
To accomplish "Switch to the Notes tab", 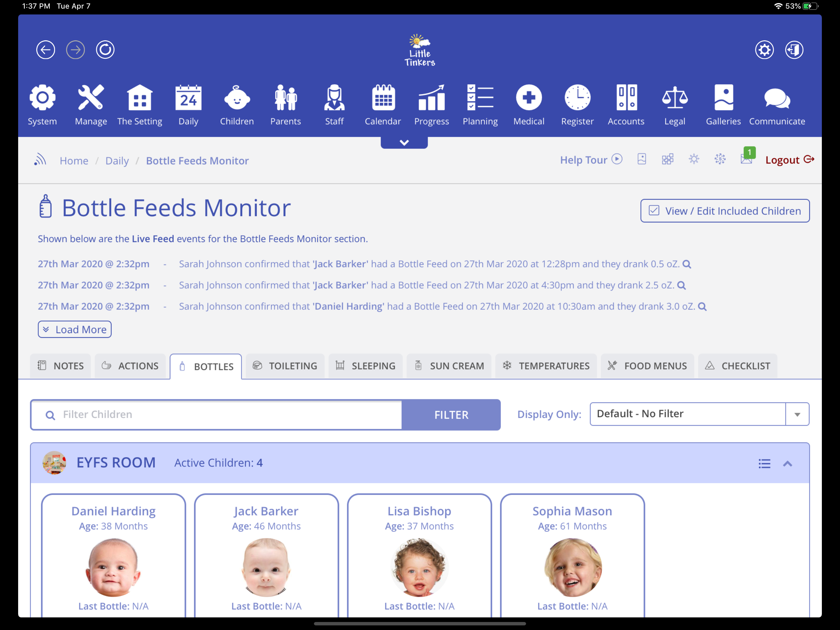I will [60, 366].
